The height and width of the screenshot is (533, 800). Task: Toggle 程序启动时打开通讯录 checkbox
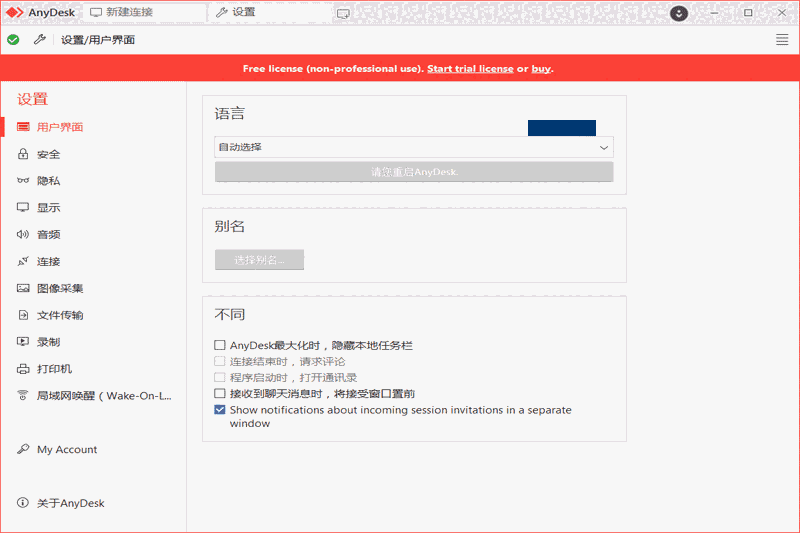[x=220, y=377]
